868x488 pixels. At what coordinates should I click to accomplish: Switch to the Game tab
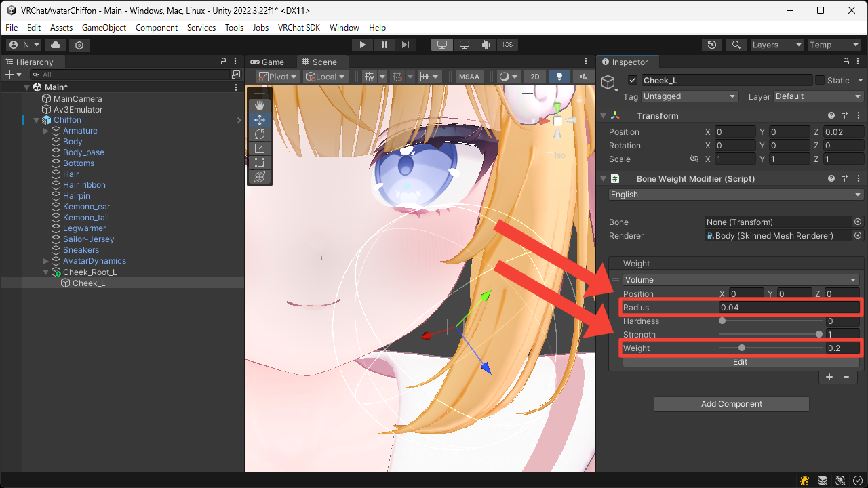coord(270,61)
